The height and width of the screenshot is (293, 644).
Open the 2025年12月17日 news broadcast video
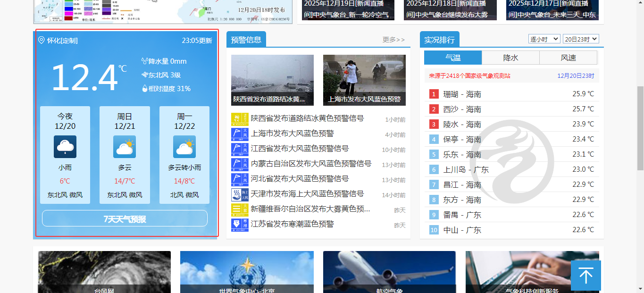point(552,10)
